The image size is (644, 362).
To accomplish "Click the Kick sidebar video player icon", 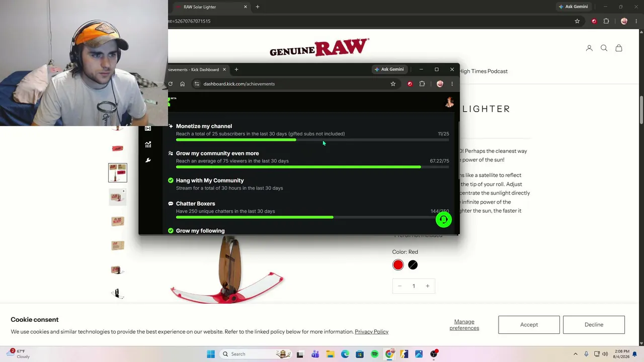I will point(148,129).
